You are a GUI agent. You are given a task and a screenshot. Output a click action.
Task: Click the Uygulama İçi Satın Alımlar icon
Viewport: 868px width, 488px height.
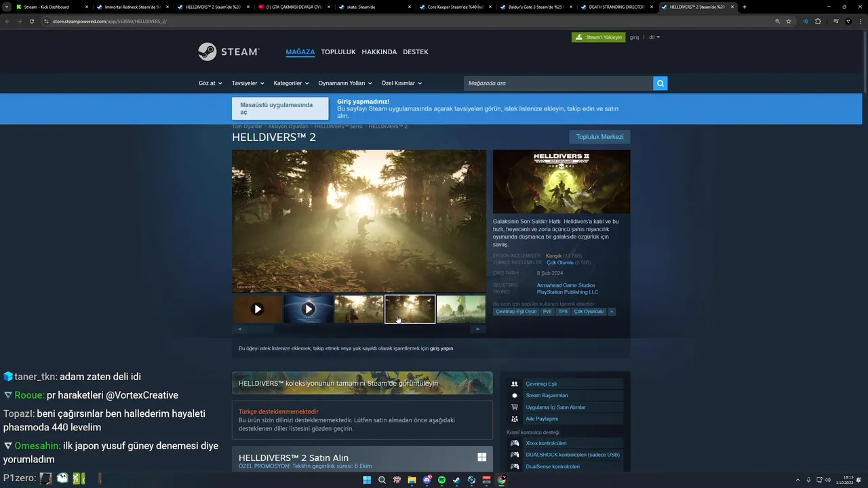[515, 407]
